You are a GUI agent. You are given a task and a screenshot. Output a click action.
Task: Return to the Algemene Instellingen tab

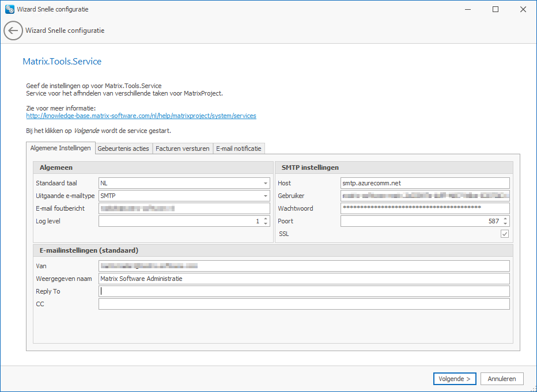coord(60,148)
